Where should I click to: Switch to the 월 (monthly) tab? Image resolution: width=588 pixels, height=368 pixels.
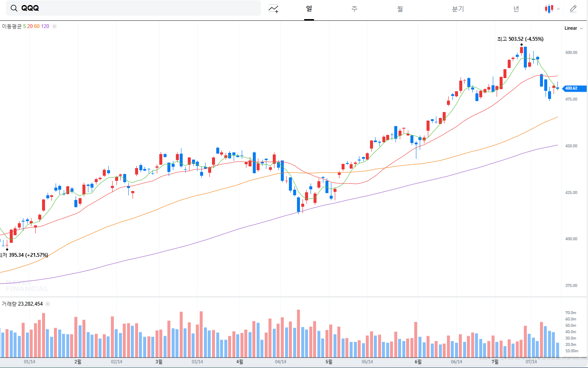[x=400, y=9]
